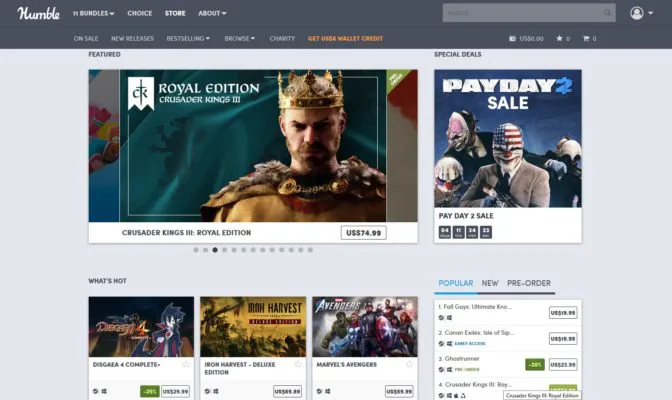The image size is (672, 400).
Task: Switch to the Pre-Order tab
Action: tap(529, 283)
